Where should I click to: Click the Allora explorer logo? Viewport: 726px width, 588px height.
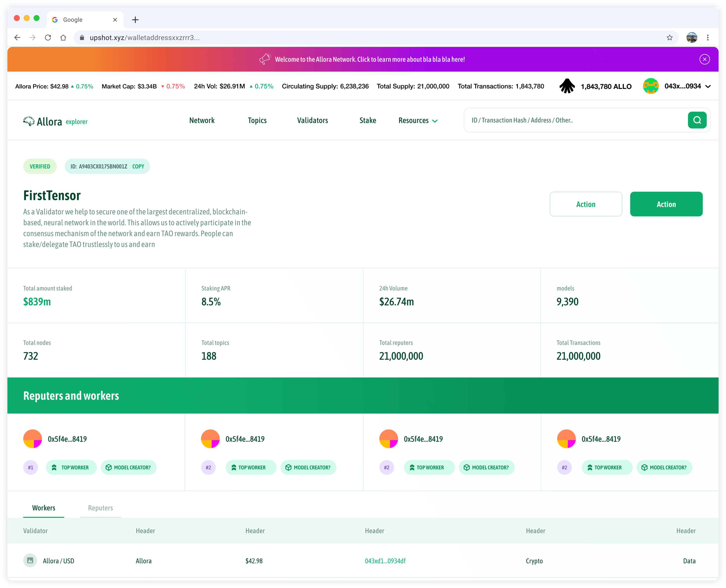pos(55,121)
